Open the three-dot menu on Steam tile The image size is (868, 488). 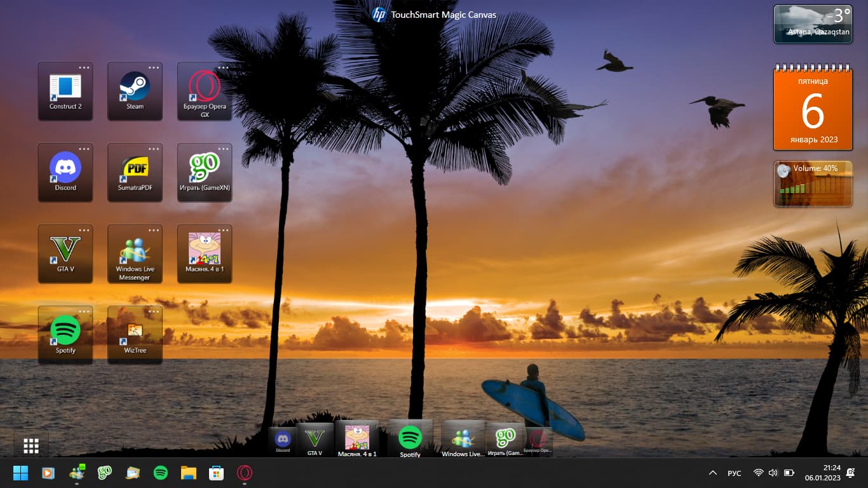point(154,67)
